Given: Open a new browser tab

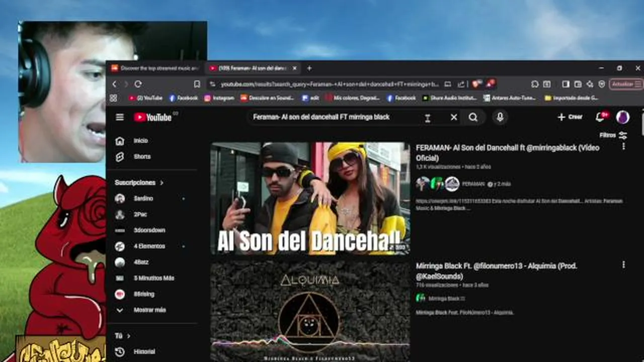Looking at the screenshot, I should point(309,68).
